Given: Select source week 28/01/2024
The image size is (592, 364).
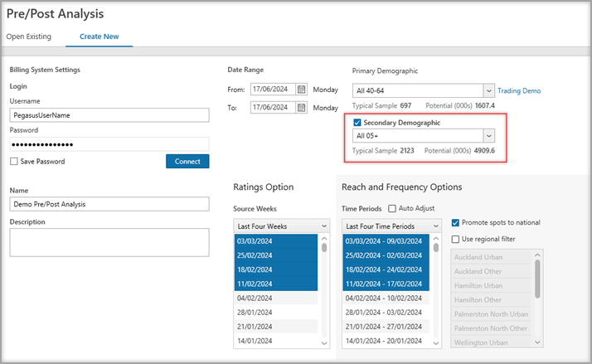Looking at the screenshot, I should 276,313.
